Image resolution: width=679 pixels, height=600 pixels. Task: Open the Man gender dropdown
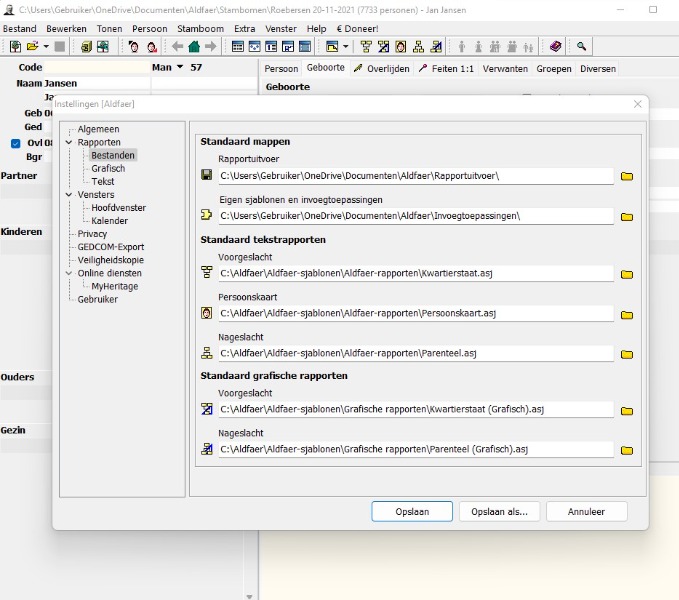tap(180, 68)
